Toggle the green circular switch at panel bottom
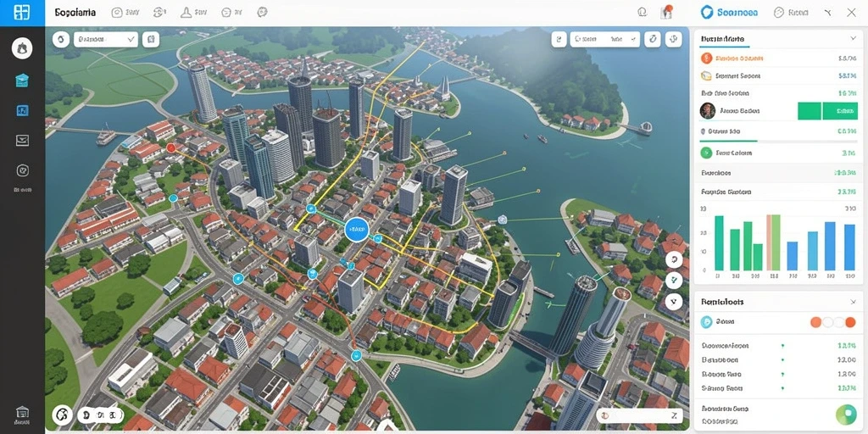 [845, 414]
